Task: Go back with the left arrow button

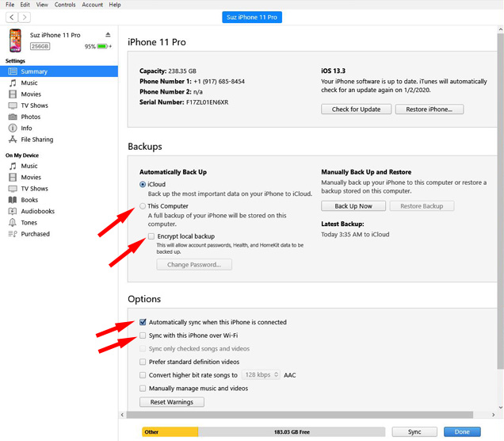Action: tap(12, 17)
